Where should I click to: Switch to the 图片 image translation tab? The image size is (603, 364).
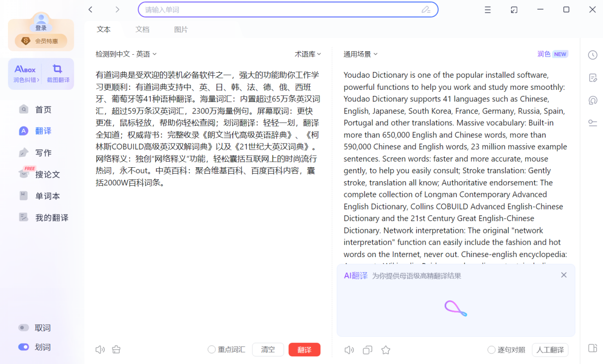(181, 29)
